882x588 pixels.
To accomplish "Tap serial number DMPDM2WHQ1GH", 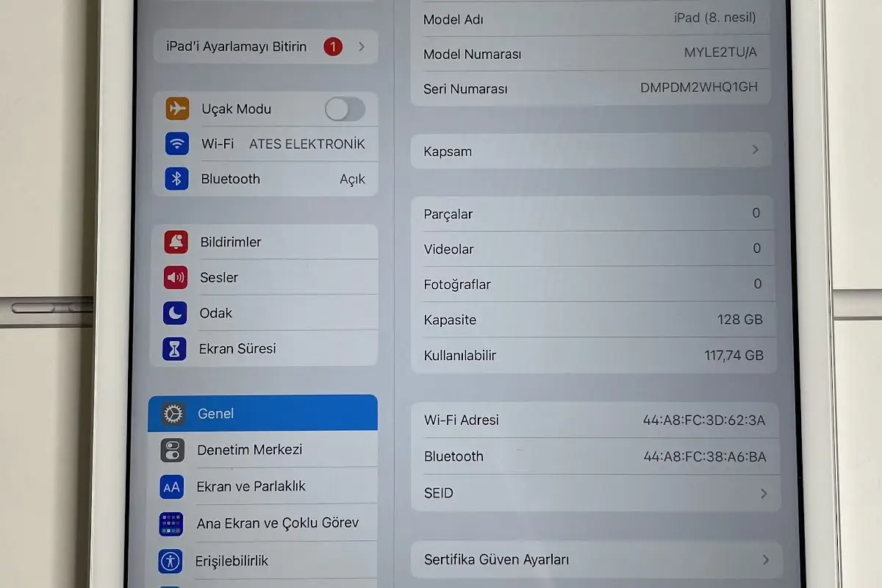I will (x=699, y=87).
